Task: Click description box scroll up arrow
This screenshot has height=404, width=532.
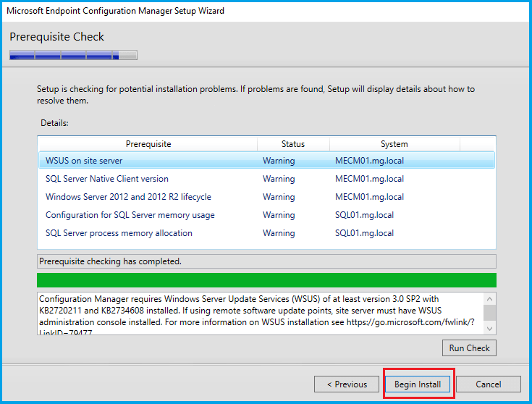Action: click(x=490, y=299)
